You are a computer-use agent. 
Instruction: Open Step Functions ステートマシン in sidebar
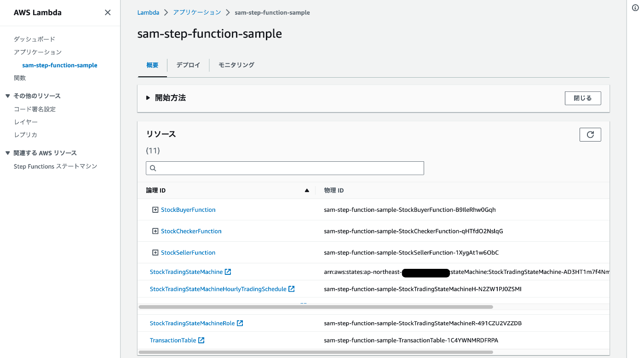coord(56,166)
